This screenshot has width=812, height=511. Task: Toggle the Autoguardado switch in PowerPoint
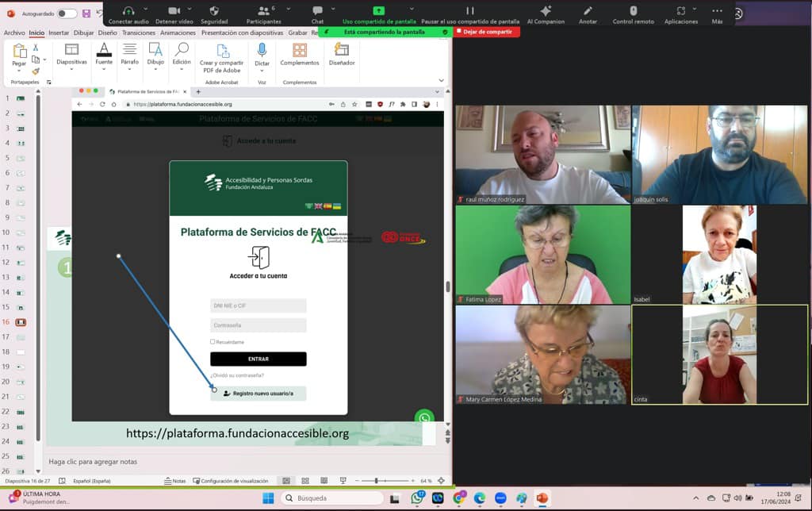[x=67, y=13]
